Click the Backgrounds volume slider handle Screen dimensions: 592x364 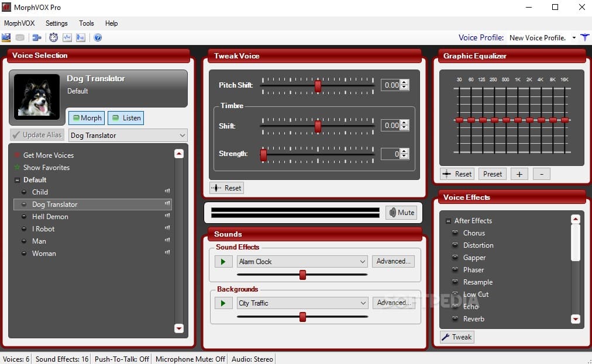(302, 317)
